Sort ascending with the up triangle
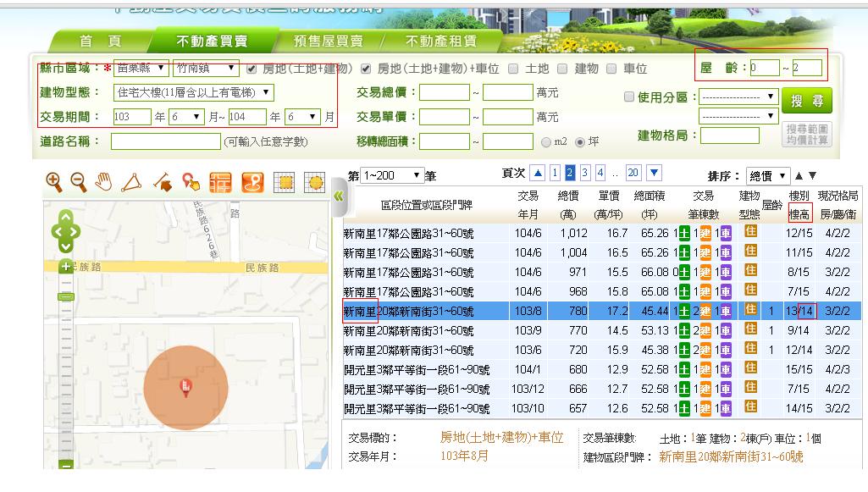868x492 pixels. (x=799, y=176)
